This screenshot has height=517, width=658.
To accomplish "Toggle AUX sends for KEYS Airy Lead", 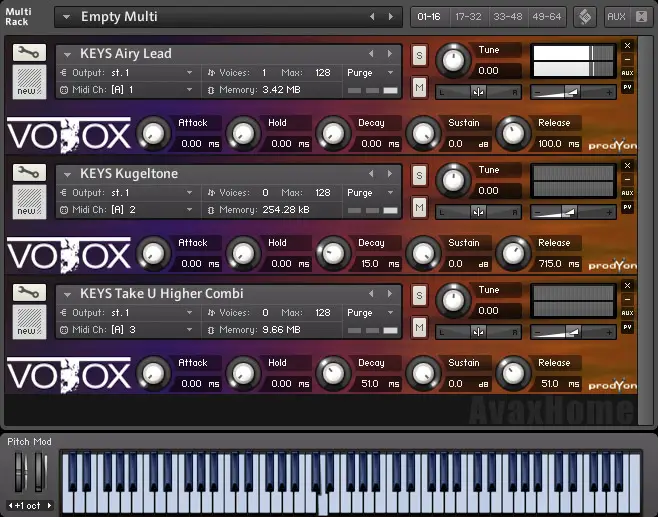I will 627,73.
